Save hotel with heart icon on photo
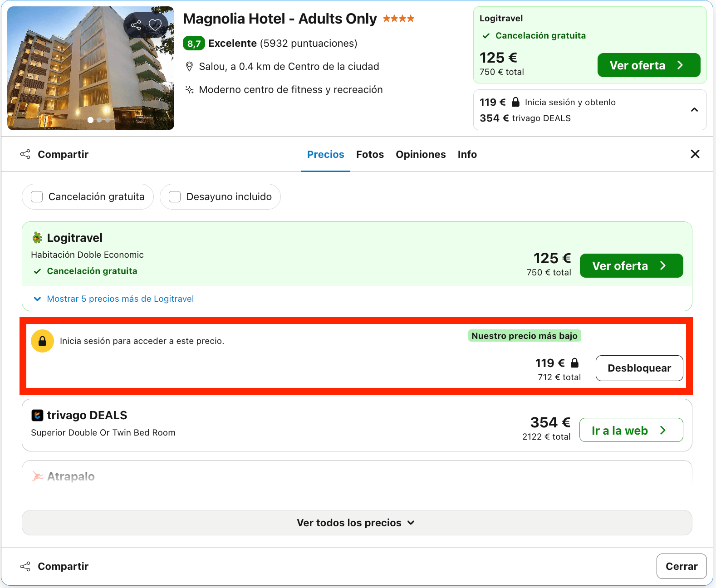Viewport: 716px width, 588px height. coord(155,25)
